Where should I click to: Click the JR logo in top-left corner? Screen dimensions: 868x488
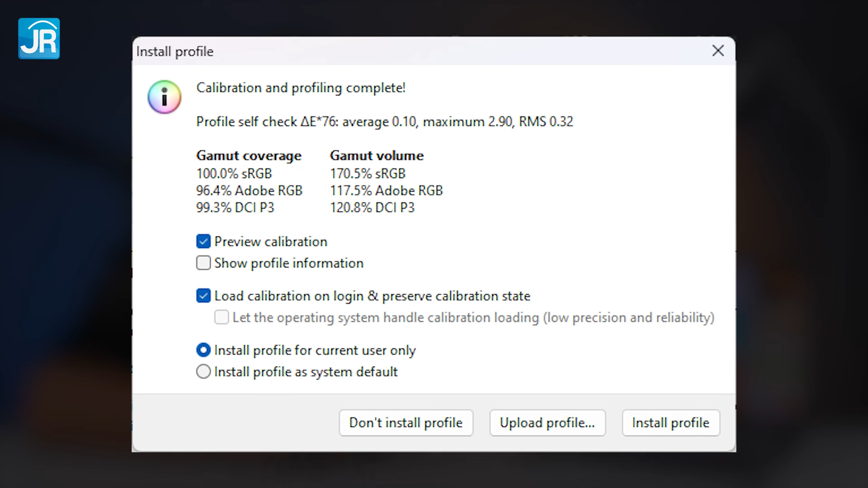39,39
